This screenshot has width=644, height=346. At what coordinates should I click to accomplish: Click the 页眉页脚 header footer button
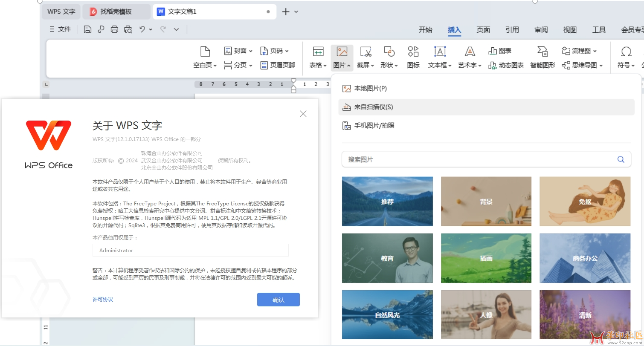click(277, 65)
